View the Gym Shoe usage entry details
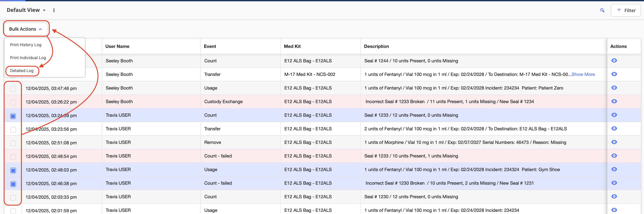The width and height of the screenshot is (644, 214). coord(614,169)
